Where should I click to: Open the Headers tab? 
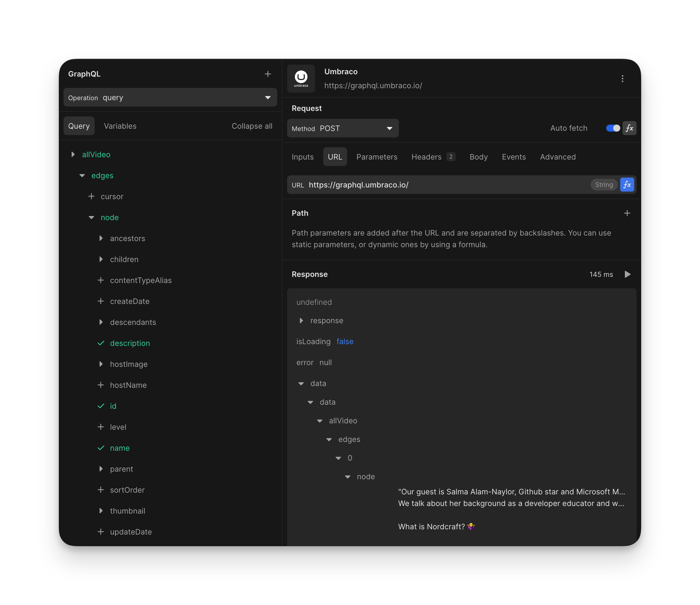click(x=426, y=157)
